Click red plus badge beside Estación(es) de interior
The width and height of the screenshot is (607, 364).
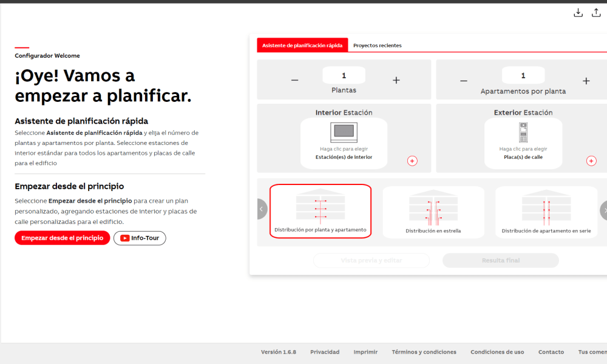[412, 161]
